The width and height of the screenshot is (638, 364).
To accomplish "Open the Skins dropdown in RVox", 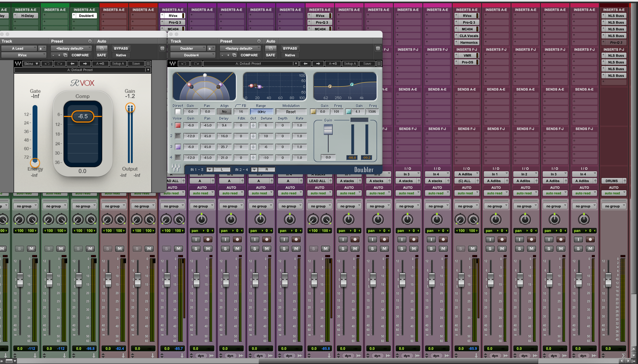I will click(x=31, y=64).
